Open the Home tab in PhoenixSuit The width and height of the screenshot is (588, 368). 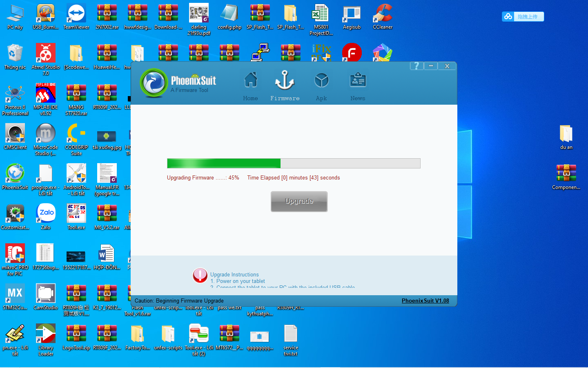(250, 86)
